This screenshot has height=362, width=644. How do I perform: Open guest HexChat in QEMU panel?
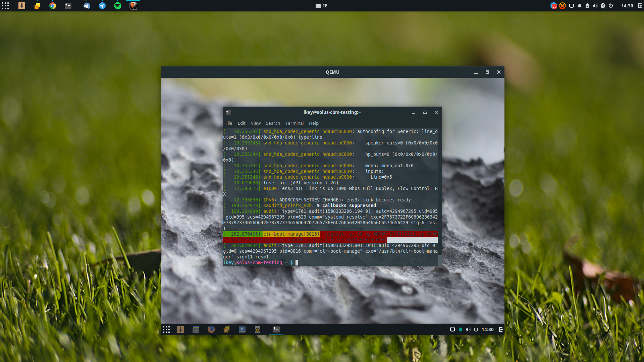pos(227,329)
